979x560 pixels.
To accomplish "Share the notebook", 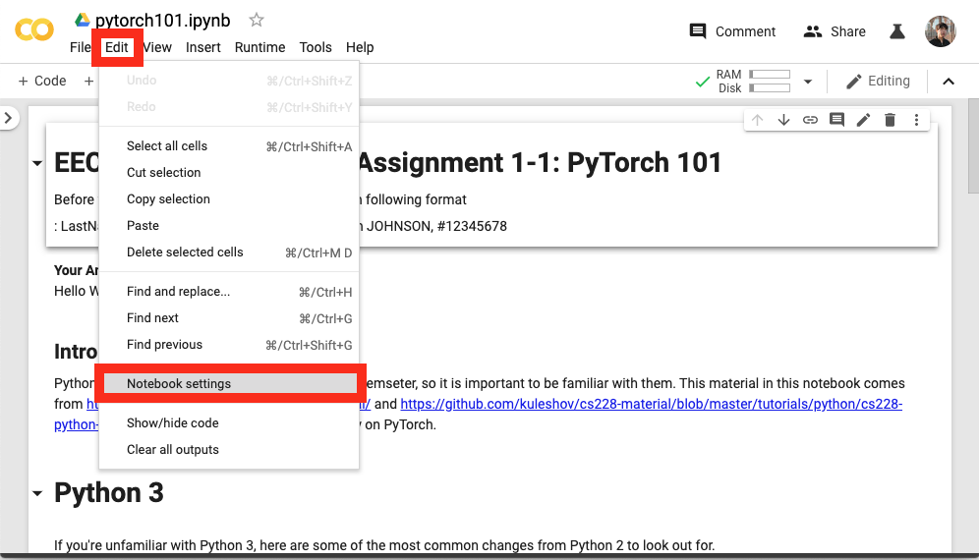I will 835,31.
